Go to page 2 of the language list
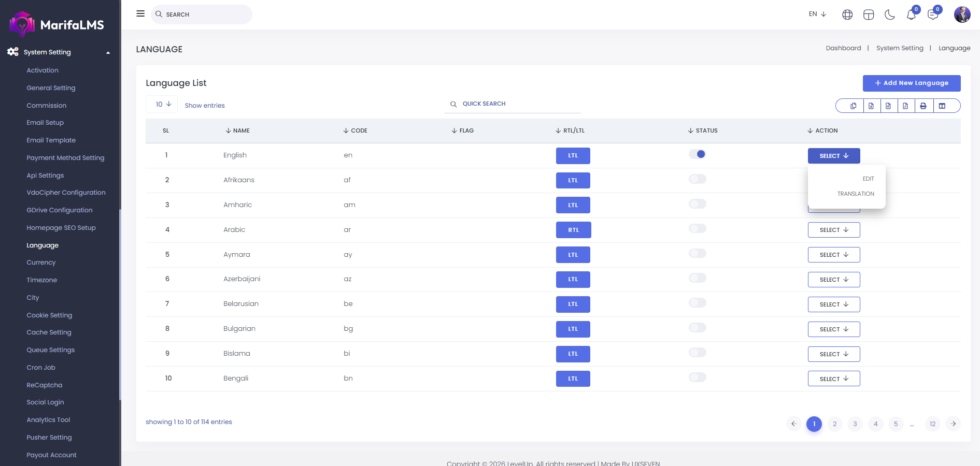This screenshot has height=466, width=980. [834, 424]
